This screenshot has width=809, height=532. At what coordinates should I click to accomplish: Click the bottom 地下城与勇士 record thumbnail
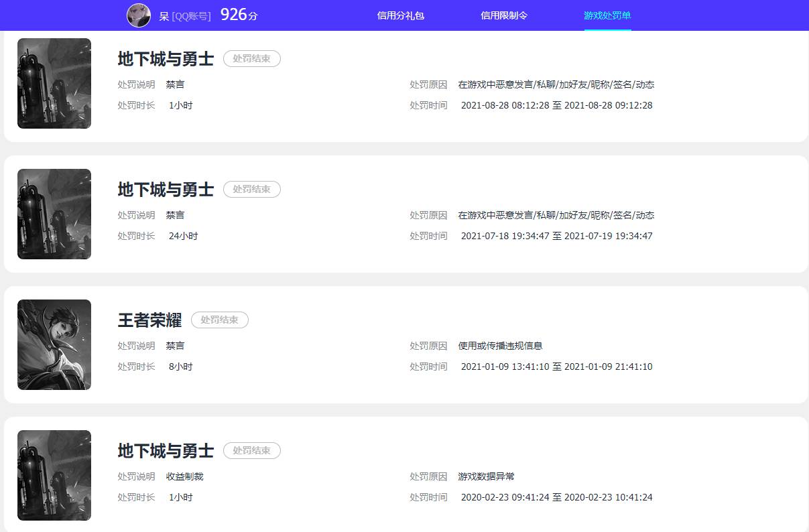click(54, 475)
